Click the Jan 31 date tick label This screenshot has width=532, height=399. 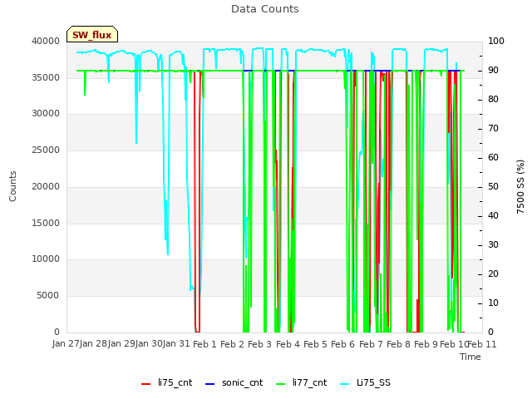coord(176,344)
